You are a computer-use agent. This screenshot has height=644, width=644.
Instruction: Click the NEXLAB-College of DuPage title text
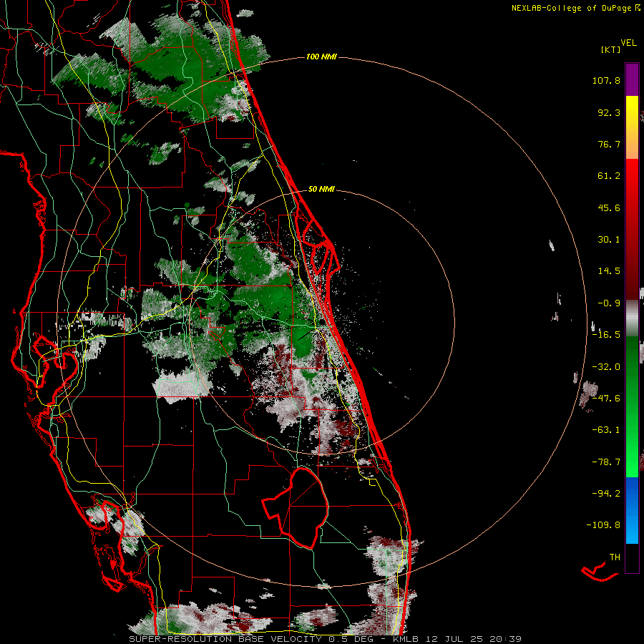point(572,8)
